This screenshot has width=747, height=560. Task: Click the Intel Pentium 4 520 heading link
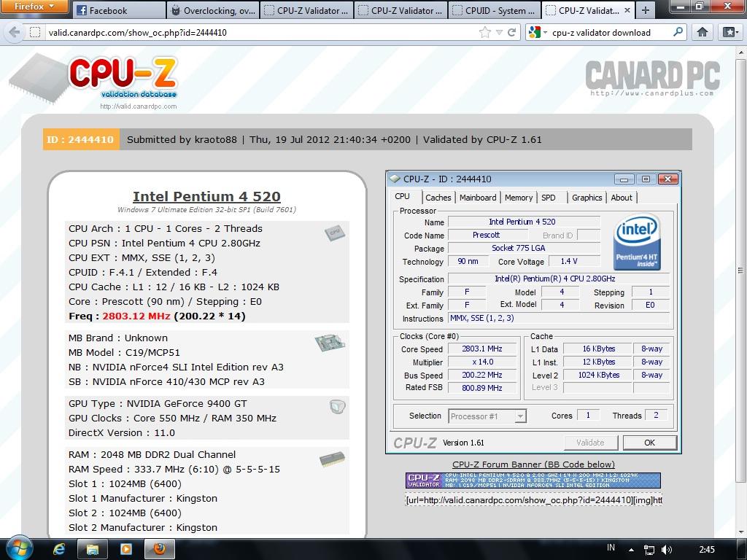[206, 196]
